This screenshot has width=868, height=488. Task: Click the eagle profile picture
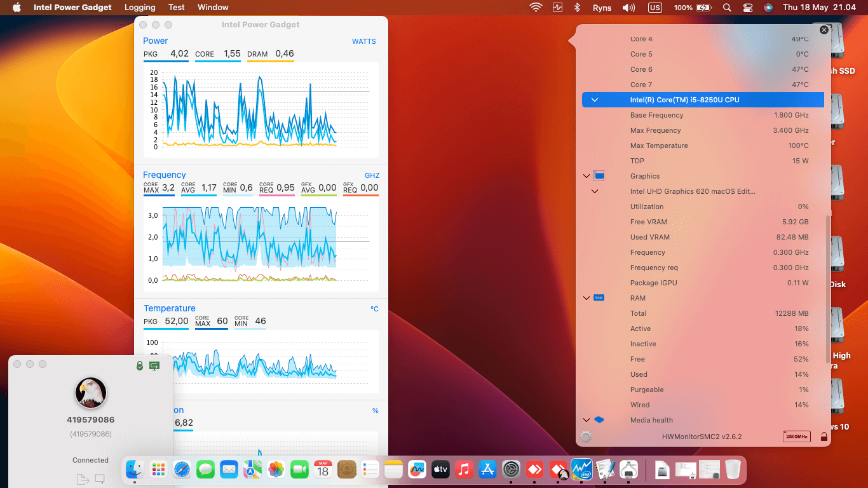(91, 393)
